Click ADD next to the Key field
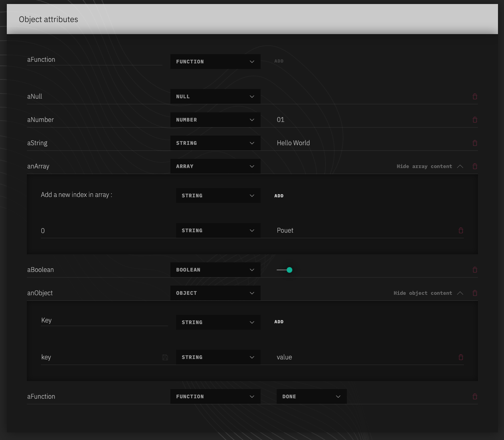The height and width of the screenshot is (440, 504). point(279,322)
